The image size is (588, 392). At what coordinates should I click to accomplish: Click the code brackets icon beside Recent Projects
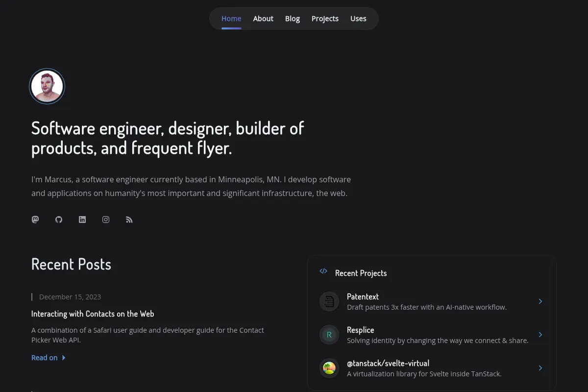[323, 271]
